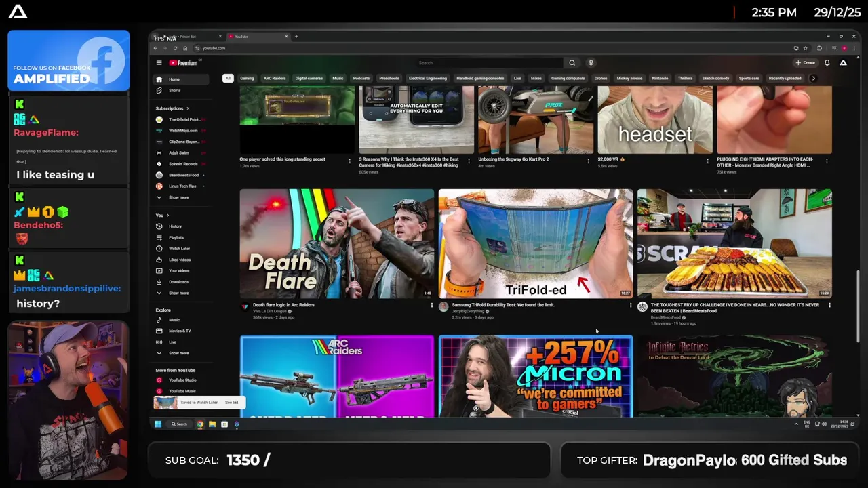Play the TriFold-ed thumbnail video
This screenshot has width=868, height=488.
[536, 244]
